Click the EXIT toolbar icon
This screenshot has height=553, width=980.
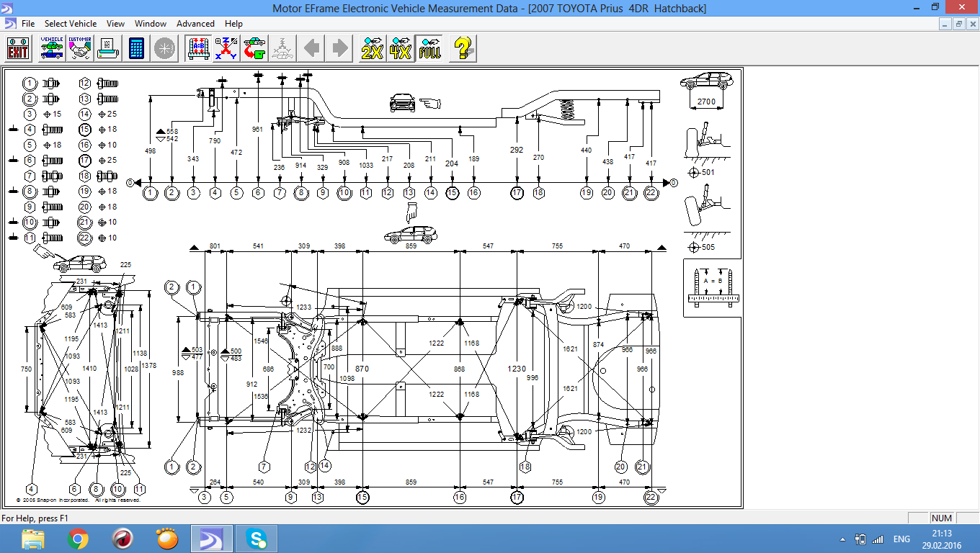point(18,49)
